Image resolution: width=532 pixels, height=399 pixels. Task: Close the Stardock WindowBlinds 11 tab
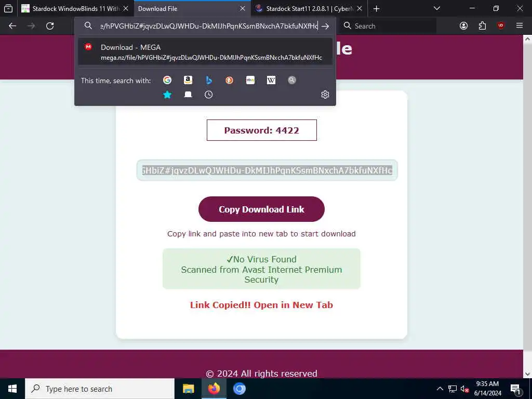coord(126,8)
